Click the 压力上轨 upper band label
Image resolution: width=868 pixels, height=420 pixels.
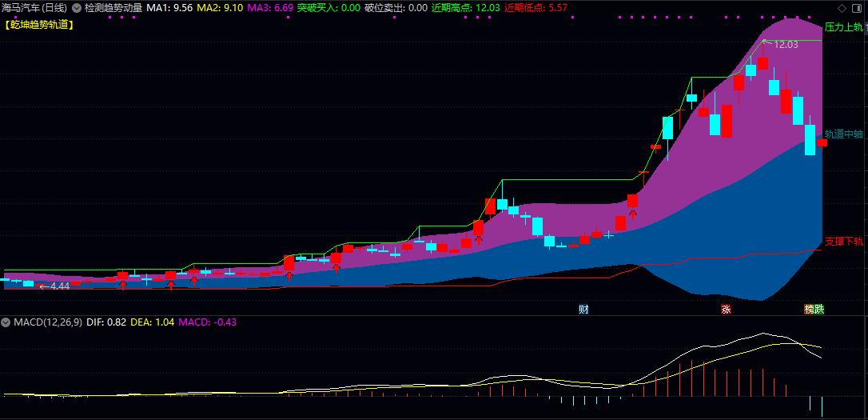843,27
